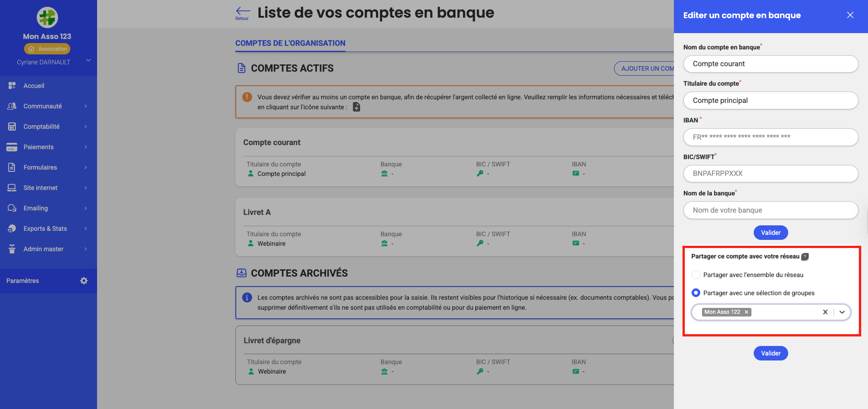Open the Paiements section icon
This screenshot has height=409, width=868.
[x=11, y=146]
